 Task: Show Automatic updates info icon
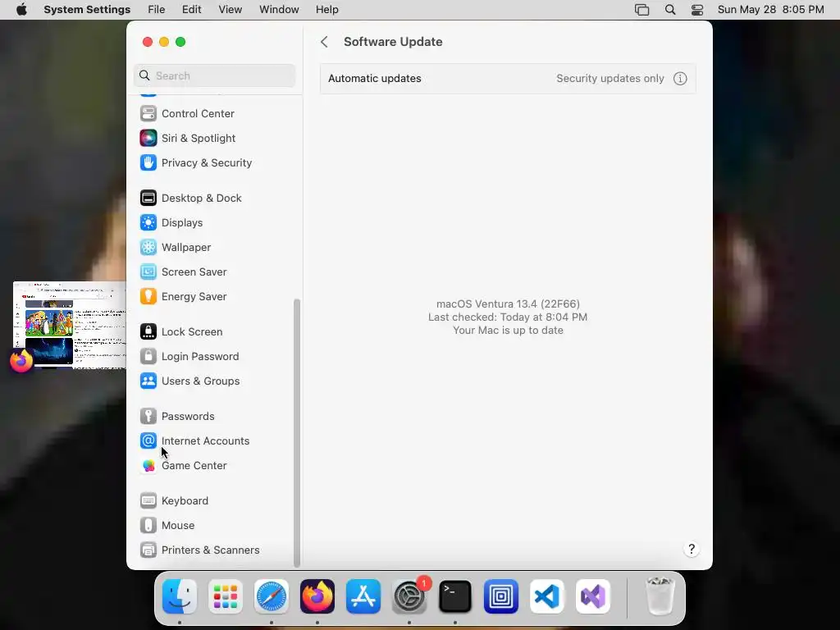coord(680,79)
